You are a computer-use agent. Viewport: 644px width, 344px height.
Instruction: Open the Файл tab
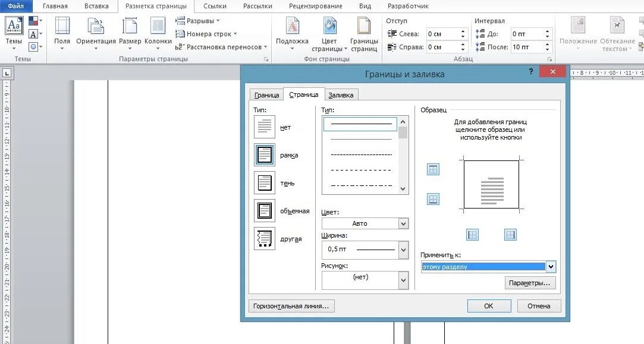point(15,6)
